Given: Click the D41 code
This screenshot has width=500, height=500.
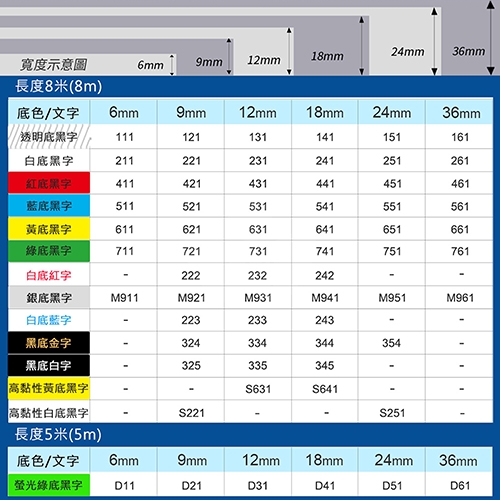Looking at the screenshot, I should [x=325, y=486].
